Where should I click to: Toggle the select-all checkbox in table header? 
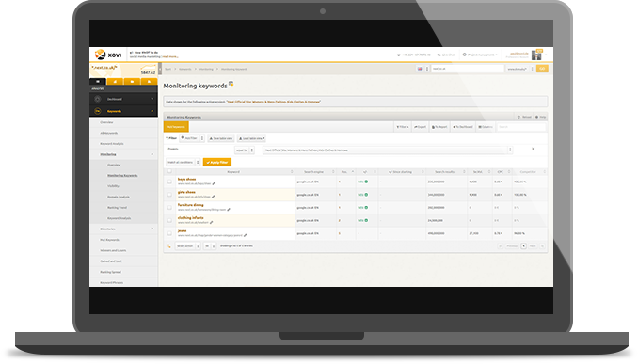pos(169,171)
